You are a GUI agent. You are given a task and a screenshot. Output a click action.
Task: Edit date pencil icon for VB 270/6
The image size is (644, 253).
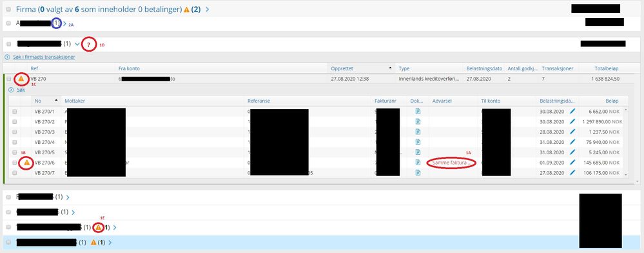pos(572,163)
